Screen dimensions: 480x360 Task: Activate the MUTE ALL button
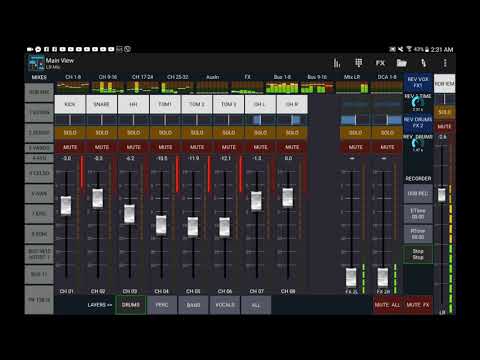(387, 305)
